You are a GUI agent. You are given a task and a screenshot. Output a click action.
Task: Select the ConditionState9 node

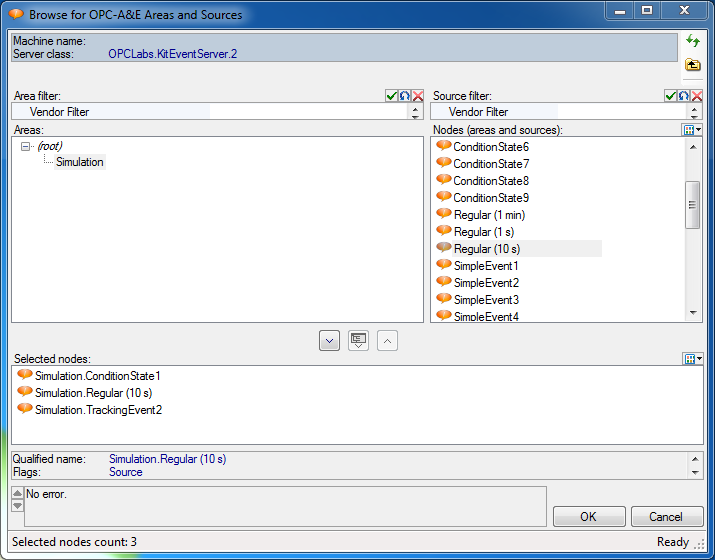pos(491,198)
